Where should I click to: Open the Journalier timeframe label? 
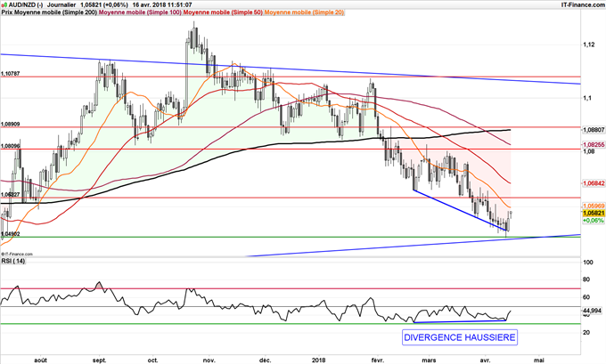(61, 4)
